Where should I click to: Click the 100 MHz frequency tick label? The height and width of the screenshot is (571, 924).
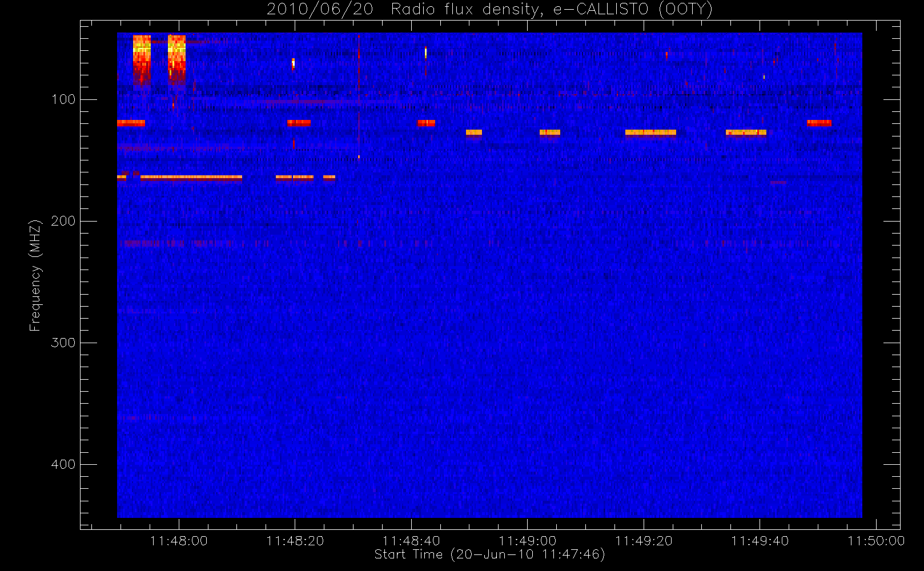click(x=63, y=99)
